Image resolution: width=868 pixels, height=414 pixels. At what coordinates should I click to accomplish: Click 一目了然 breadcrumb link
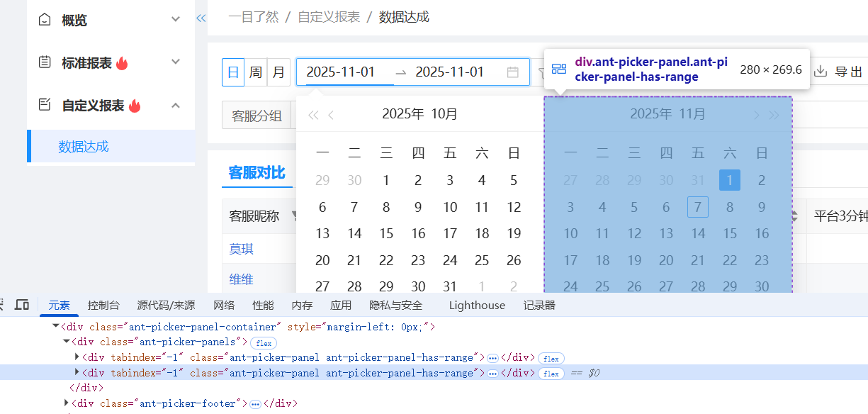pyautogui.click(x=253, y=17)
